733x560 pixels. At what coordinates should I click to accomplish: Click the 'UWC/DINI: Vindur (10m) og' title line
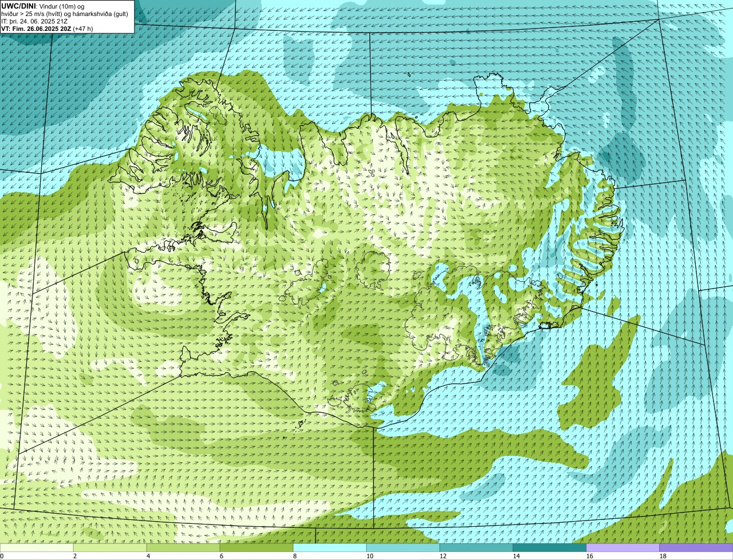click(x=43, y=6)
